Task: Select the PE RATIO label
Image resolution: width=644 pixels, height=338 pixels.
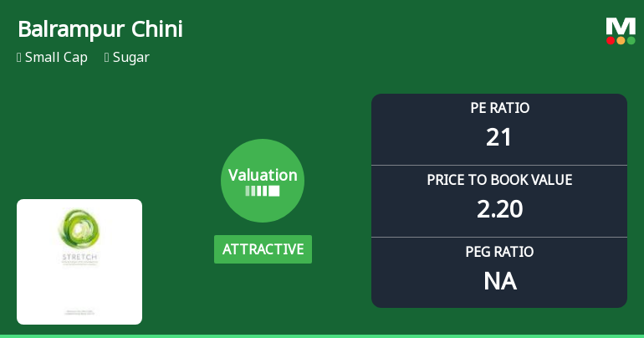Action: (x=499, y=108)
